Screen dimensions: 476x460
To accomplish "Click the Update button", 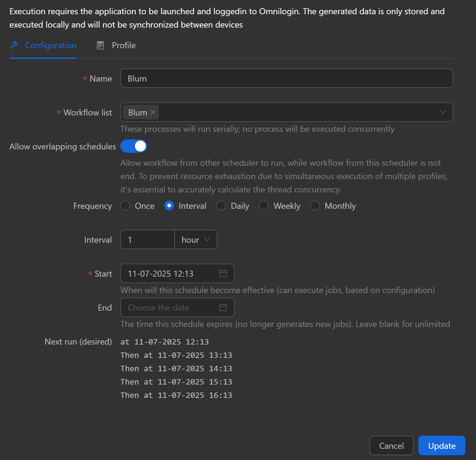I will coord(441,445).
